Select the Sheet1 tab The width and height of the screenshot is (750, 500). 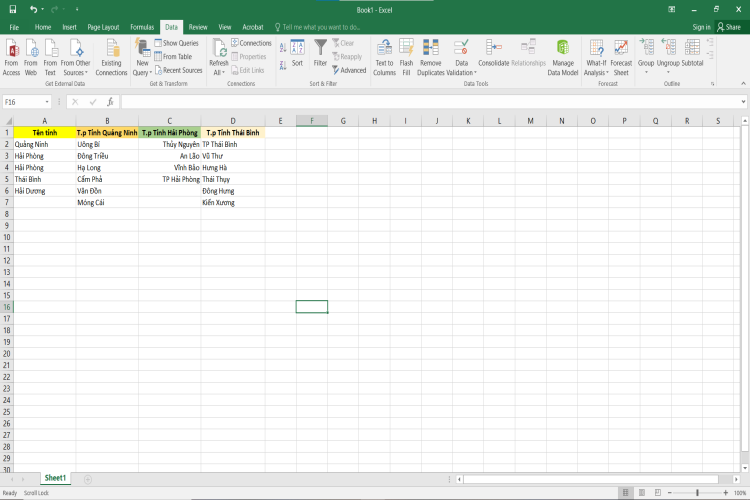click(55, 478)
